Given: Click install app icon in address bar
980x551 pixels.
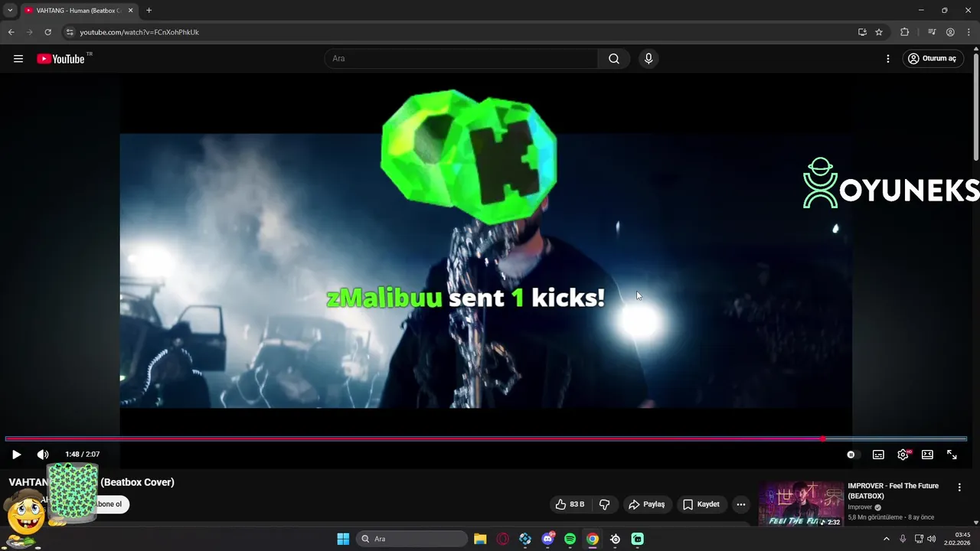Looking at the screenshot, I should [862, 32].
